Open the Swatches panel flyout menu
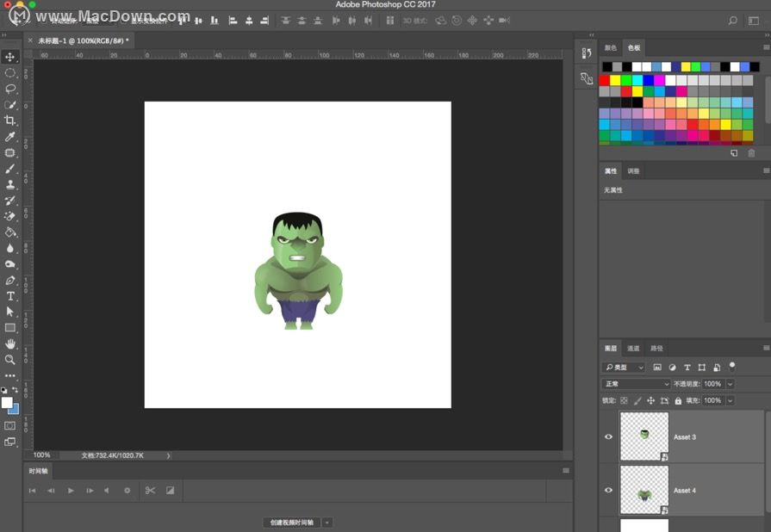 766,47
